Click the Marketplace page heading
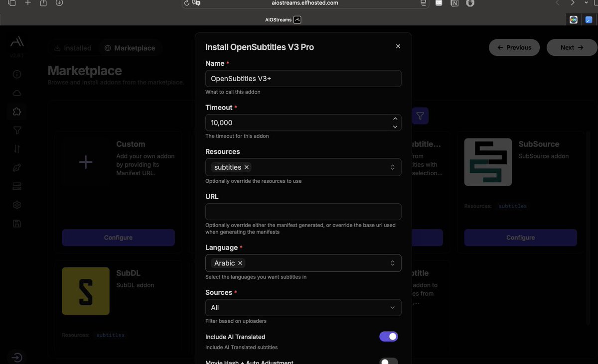 [85, 70]
